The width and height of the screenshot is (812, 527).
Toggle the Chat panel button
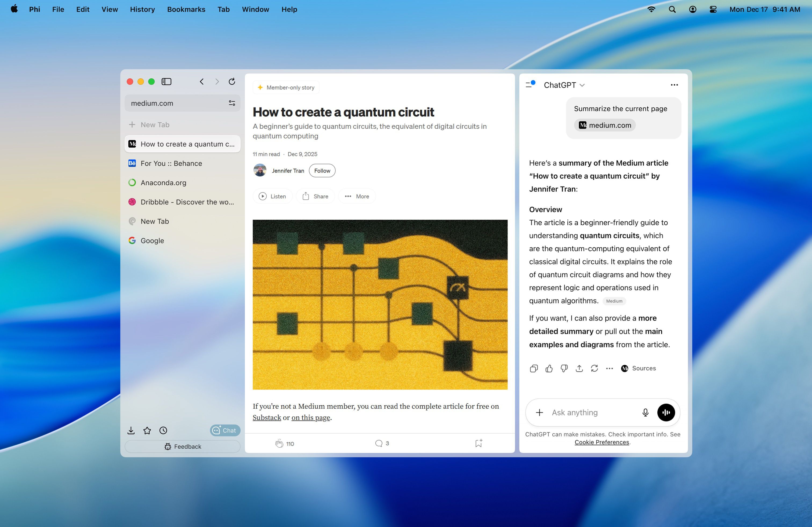[225, 430]
